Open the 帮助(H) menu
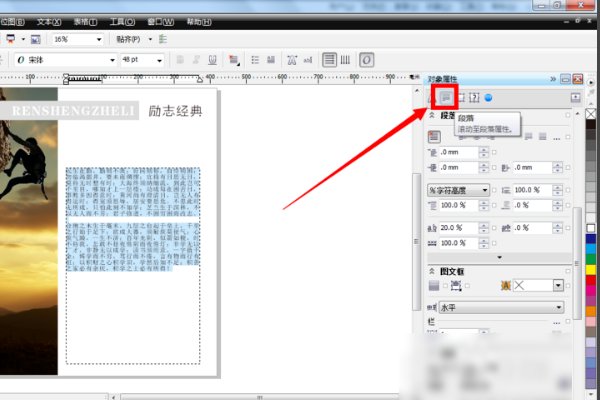600x400 pixels. pyautogui.click(x=199, y=22)
